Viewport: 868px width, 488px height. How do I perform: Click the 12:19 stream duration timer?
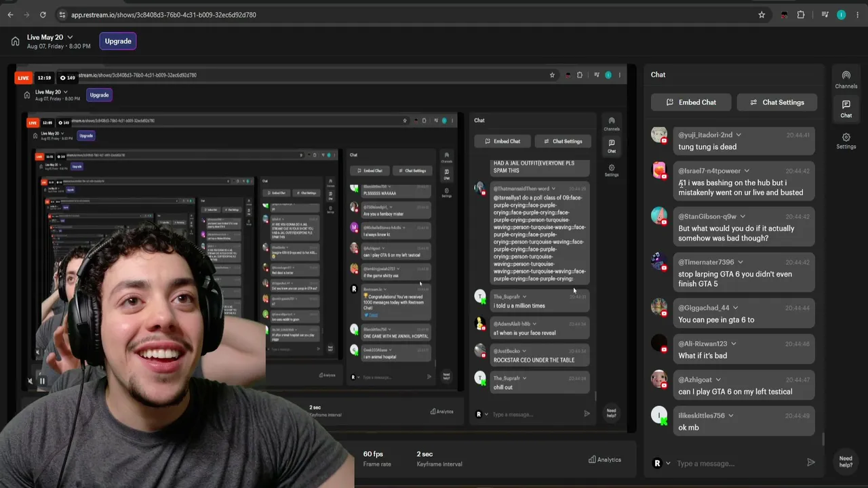click(44, 78)
